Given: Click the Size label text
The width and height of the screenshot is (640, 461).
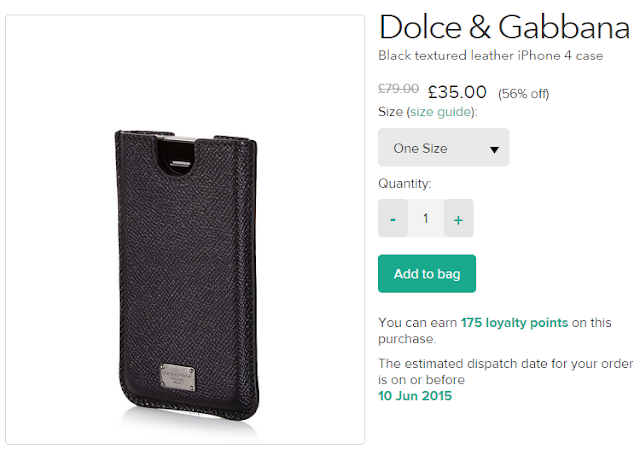Looking at the screenshot, I should pos(390,112).
